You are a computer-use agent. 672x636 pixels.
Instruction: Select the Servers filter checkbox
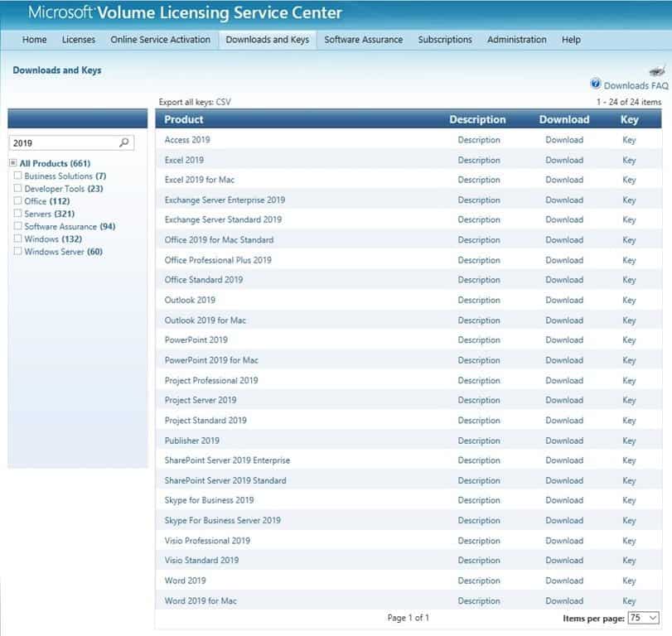(18, 214)
